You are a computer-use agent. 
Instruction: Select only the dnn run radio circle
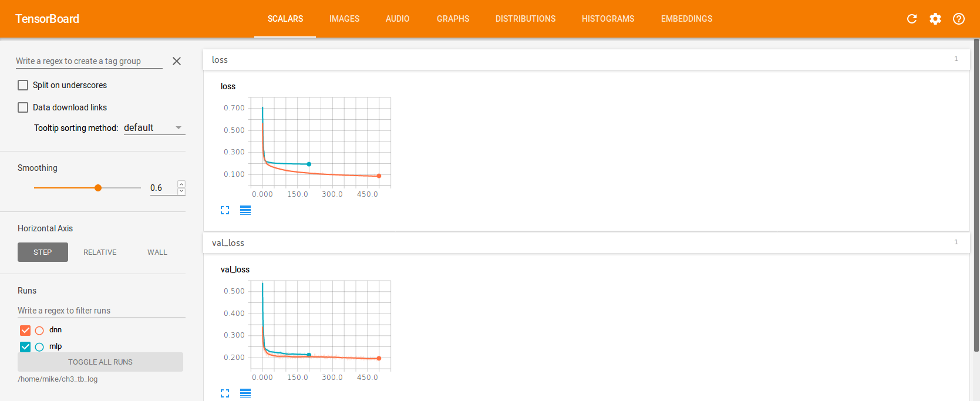tap(39, 331)
